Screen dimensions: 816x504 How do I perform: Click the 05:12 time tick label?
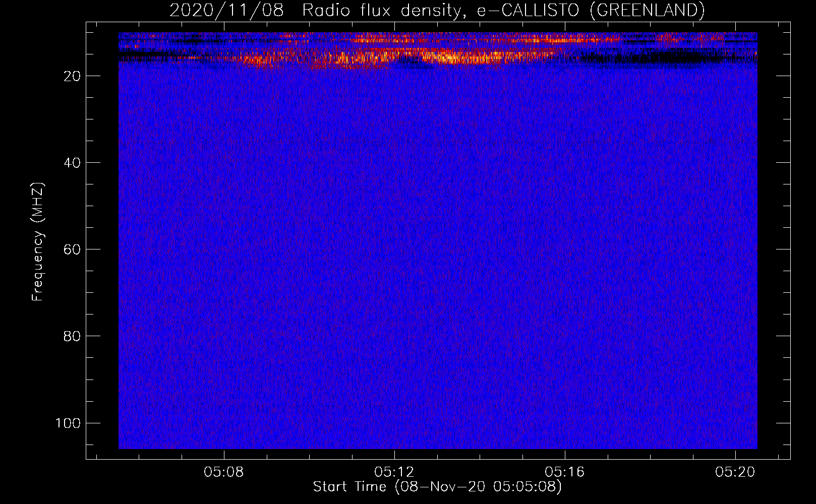coord(394,472)
